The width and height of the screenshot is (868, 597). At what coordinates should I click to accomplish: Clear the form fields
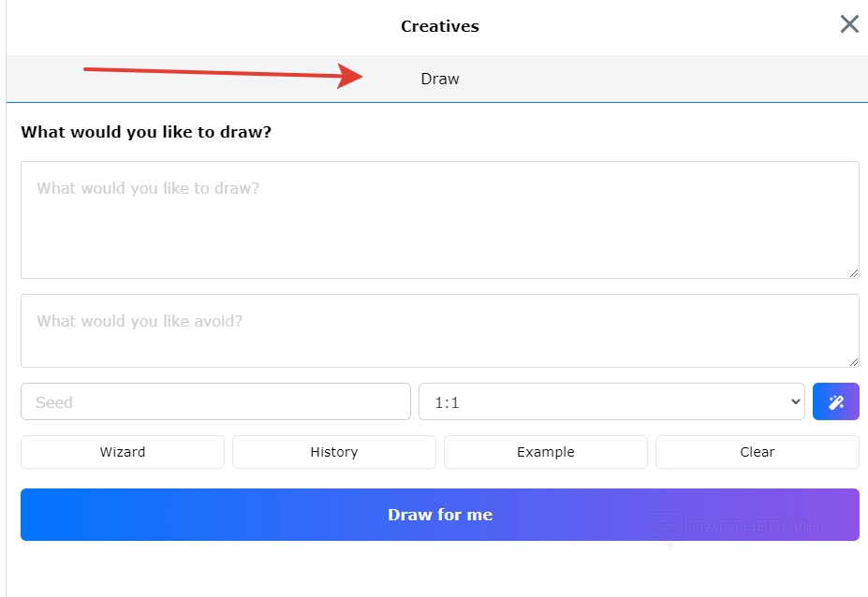[x=758, y=452]
